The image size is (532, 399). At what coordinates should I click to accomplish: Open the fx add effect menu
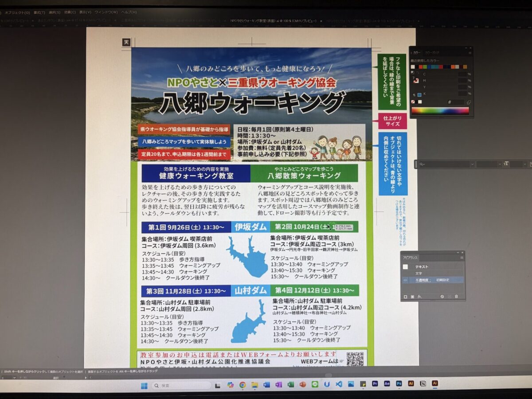[419, 297]
